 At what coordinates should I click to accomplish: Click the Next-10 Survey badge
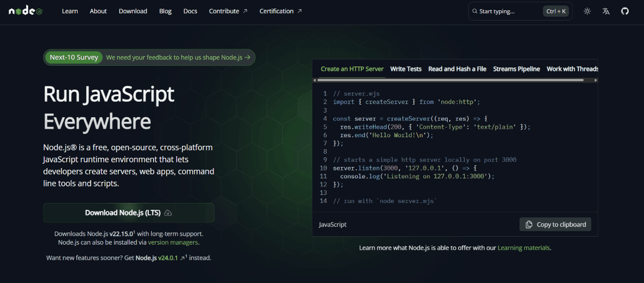point(74,58)
